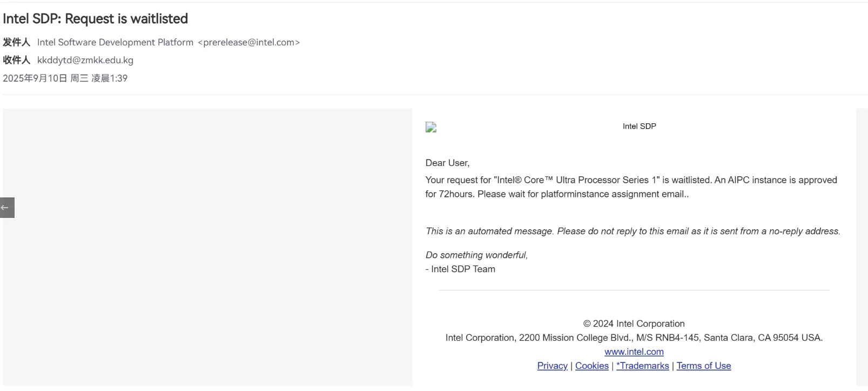This screenshot has width=868, height=391.
Task: Open the www.intel.com link
Action: tap(634, 352)
